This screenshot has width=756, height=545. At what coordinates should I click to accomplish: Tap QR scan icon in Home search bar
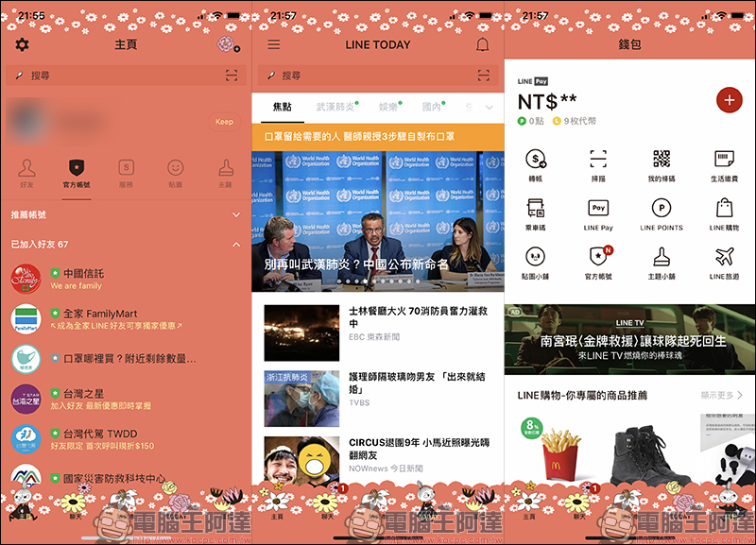[x=232, y=76]
